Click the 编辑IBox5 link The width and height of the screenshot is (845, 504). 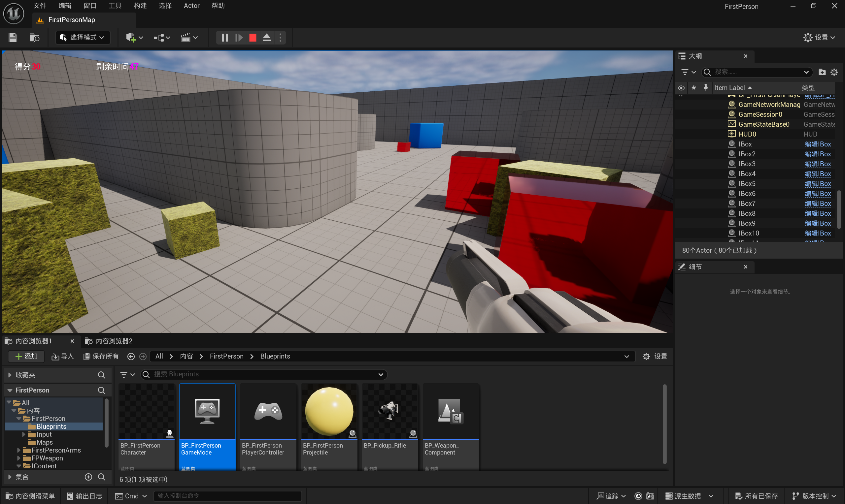(818, 184)
